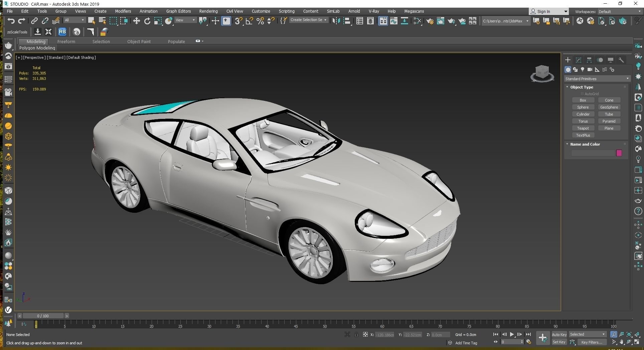
Task: Open the Modifiers menu
Action: tap(123, 11)
